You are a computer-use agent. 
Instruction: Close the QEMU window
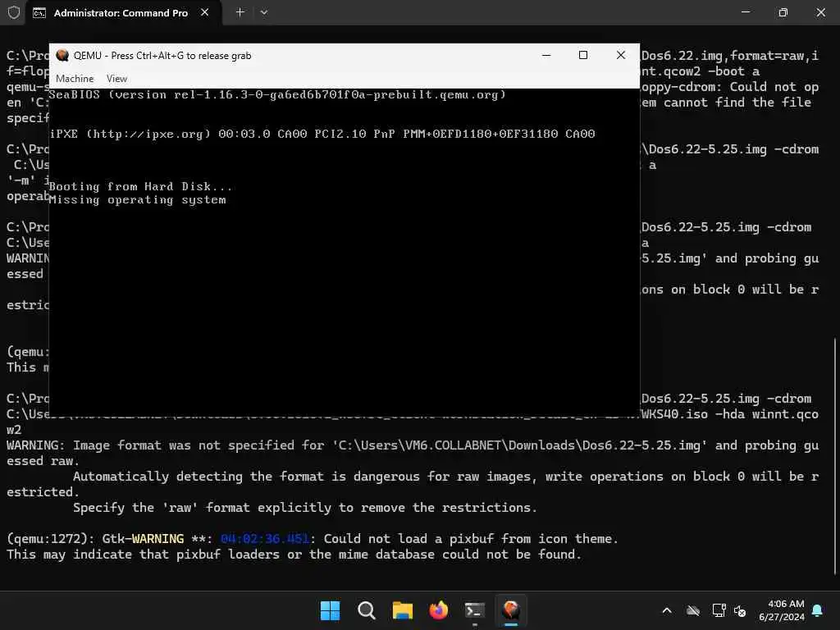tap(620, 55)
